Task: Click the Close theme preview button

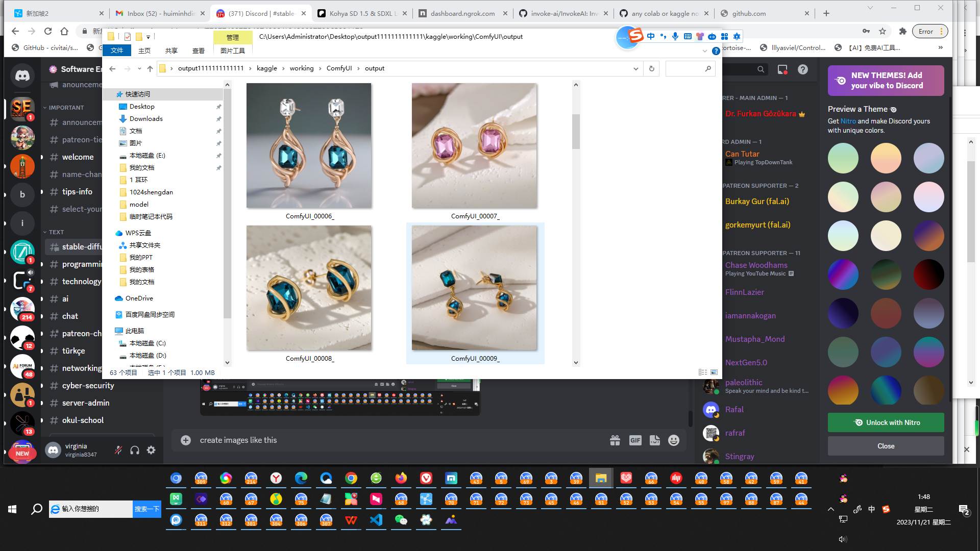Action: tap(886, 446)
